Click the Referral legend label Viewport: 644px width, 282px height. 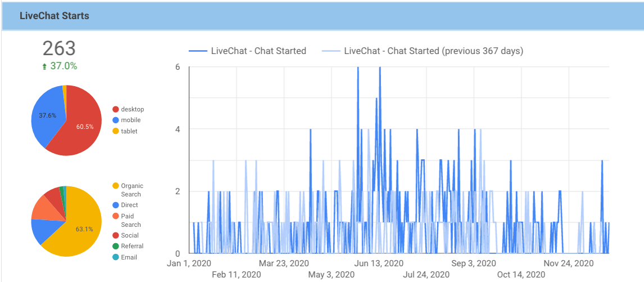point(132,246)
